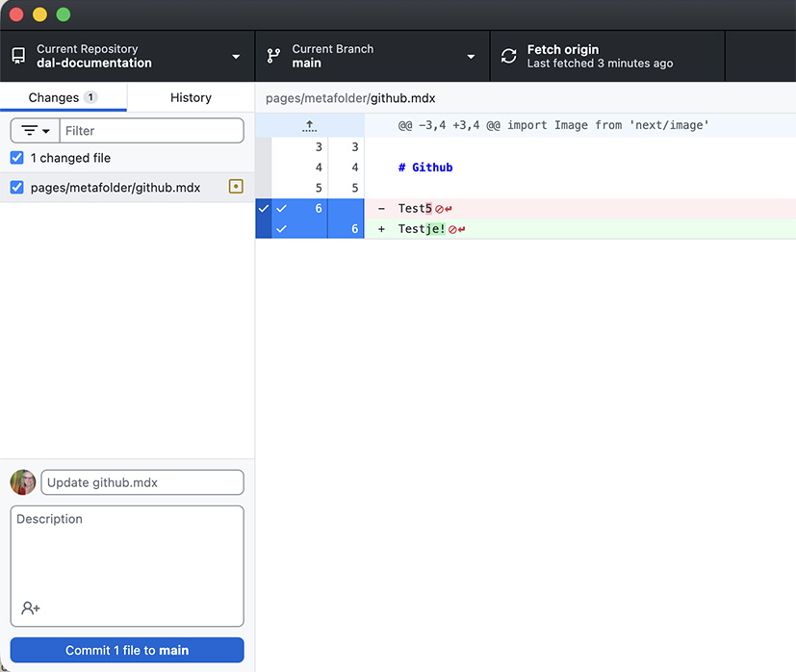The height and width of the screenshot is (672, 796).
Task: Click the branch icon in toolbar
Action: 273,56
